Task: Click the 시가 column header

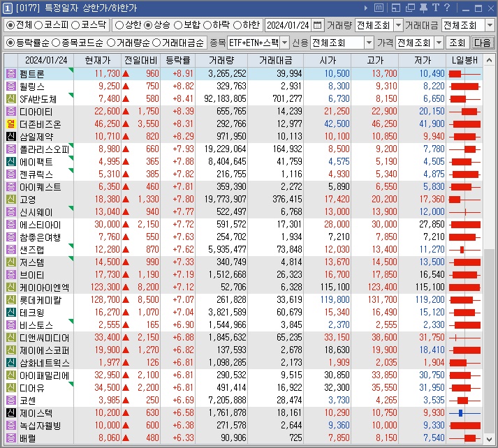Action: click(x=328, y=60)
